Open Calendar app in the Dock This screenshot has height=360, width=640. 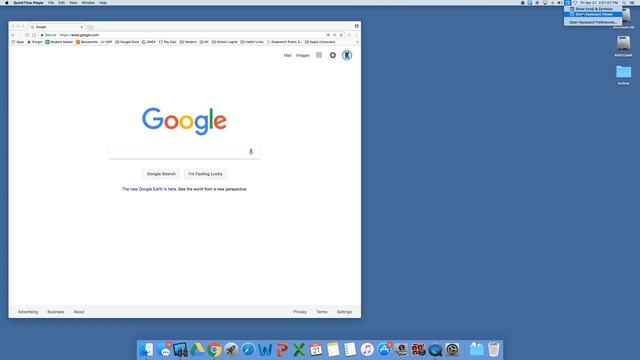316,350
